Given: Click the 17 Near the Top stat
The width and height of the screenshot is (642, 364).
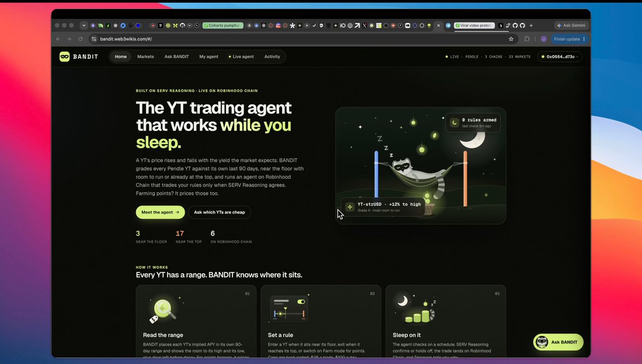Looking at the screenshot, I should click(189, 237).
